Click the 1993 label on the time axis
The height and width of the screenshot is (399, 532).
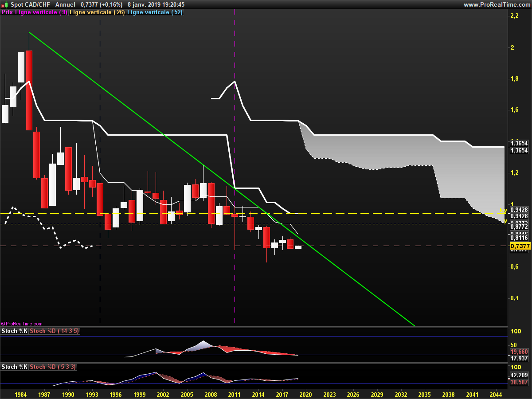(92, 394)
